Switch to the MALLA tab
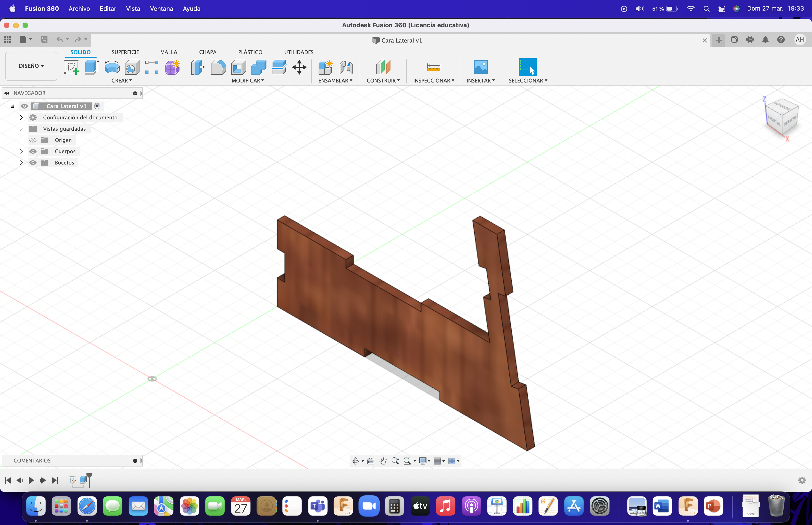The width and height of the screenshot is (812, 525). pos(169,52)
